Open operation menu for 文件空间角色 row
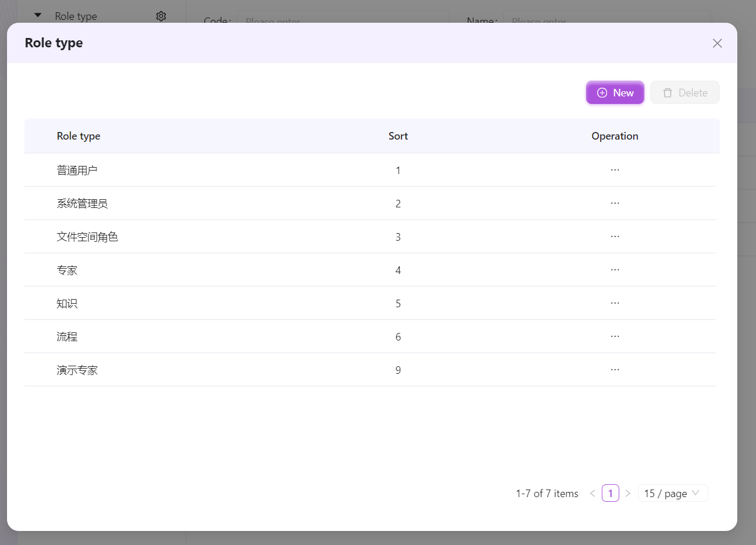Image resolution: width=756 pixels, height=545 pixels. point(615,237)
